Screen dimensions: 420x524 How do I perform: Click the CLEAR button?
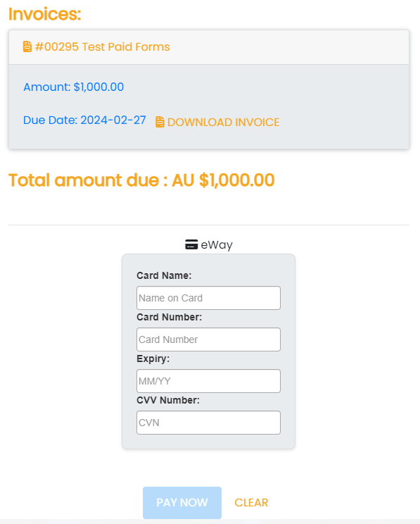point(251,503)
